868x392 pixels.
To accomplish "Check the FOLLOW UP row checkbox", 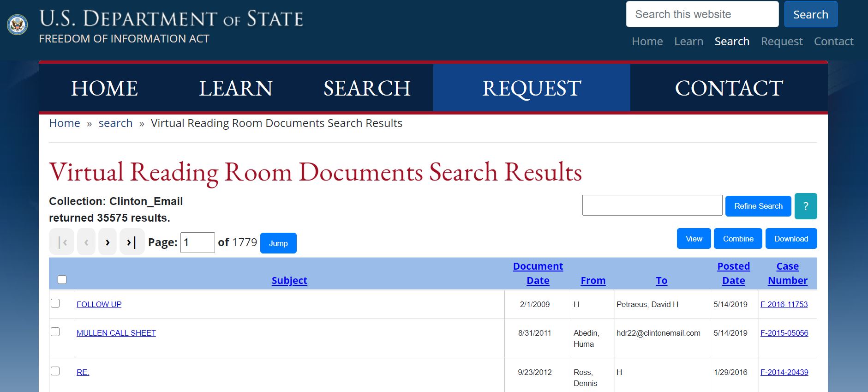I will (55, 303).
